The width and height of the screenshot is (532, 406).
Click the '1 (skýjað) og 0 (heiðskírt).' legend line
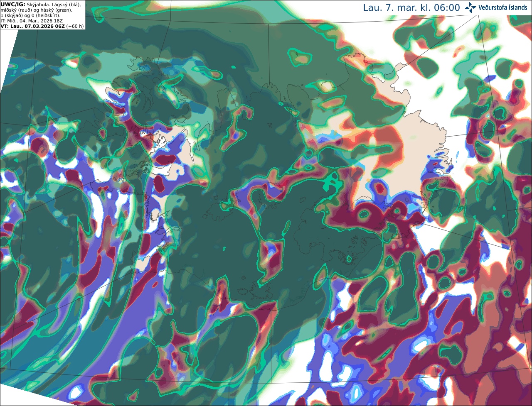point(31,15)
